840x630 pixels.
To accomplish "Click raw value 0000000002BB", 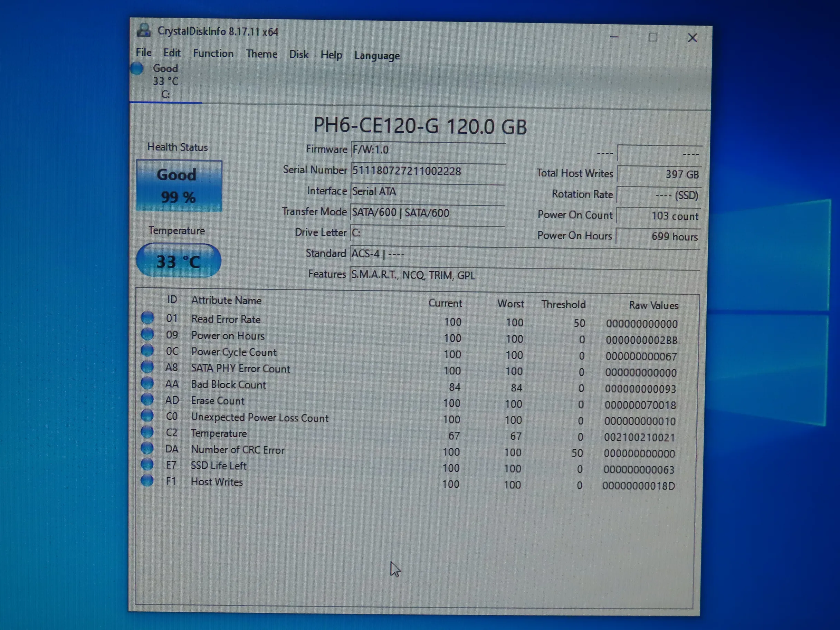I will pos(642,340).
